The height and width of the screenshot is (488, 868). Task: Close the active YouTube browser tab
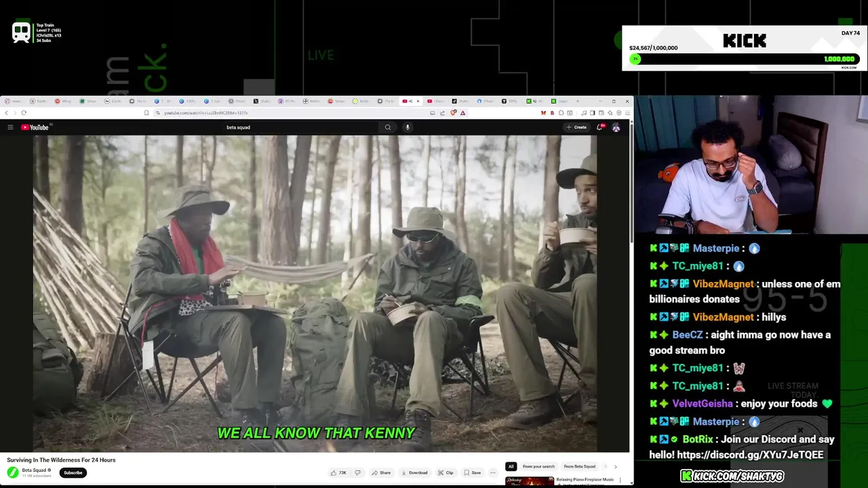418,101
